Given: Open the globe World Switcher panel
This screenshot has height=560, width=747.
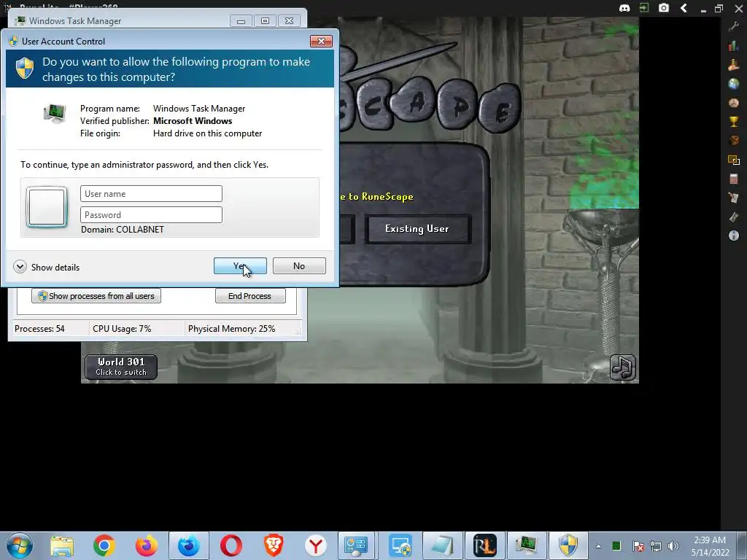Looking at the screenshot, I should click(x=734, y=84).
